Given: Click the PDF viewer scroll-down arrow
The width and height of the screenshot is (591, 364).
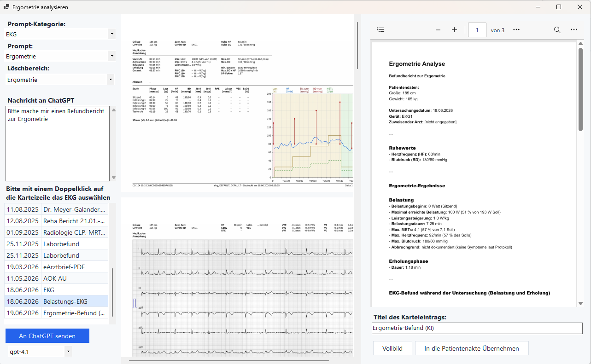Looking at the screenshot, I should click(580, 303).
